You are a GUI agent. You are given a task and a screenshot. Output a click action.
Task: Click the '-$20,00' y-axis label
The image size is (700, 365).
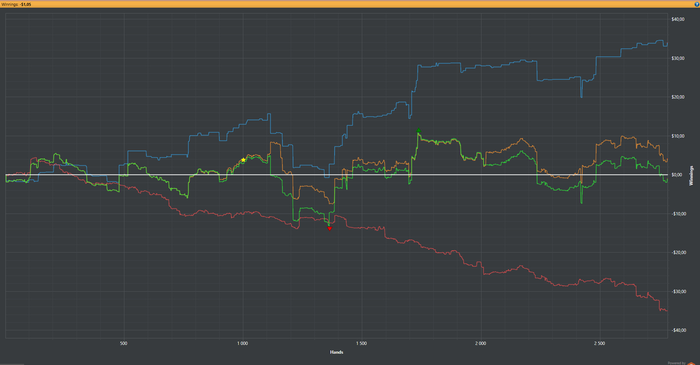[678, 253]
